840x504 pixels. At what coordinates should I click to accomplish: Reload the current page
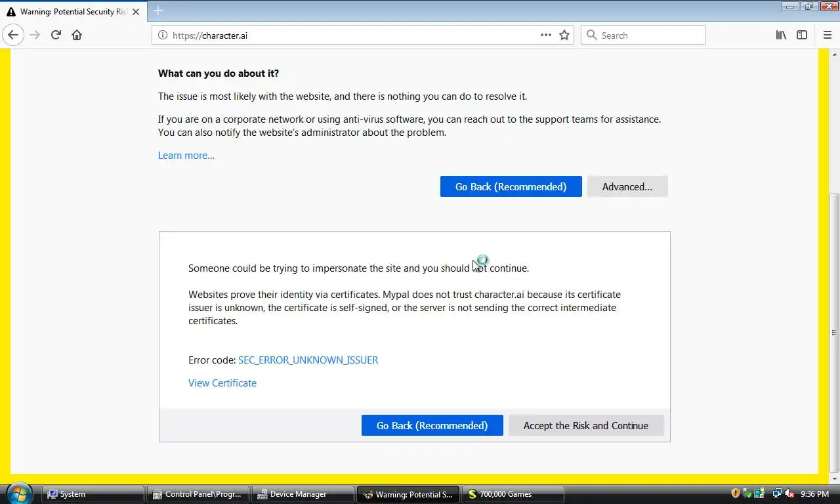coord(56,35)
